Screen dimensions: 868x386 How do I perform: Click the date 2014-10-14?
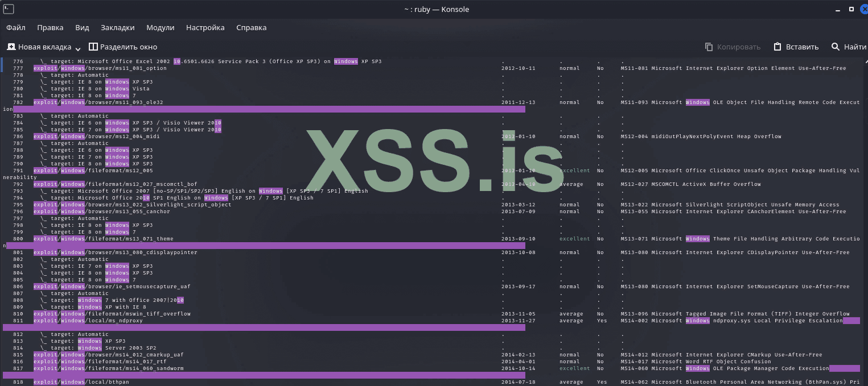tap(519, 368)
